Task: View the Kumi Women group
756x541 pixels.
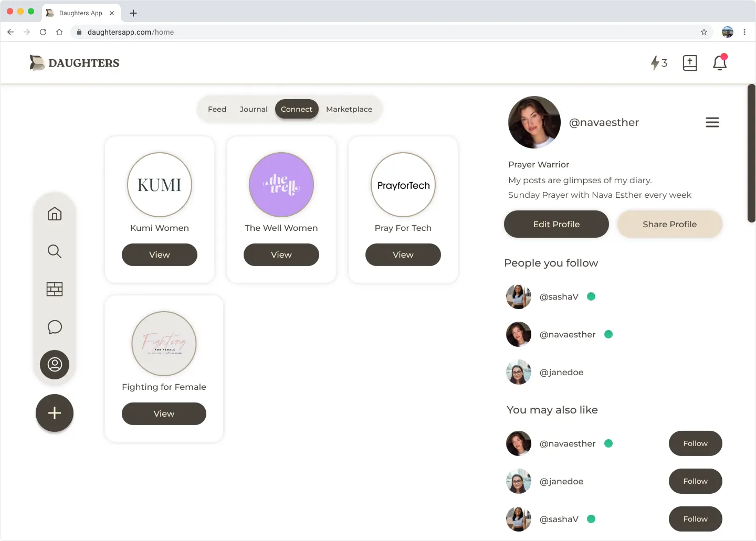Action: click(x=160, y=254)
